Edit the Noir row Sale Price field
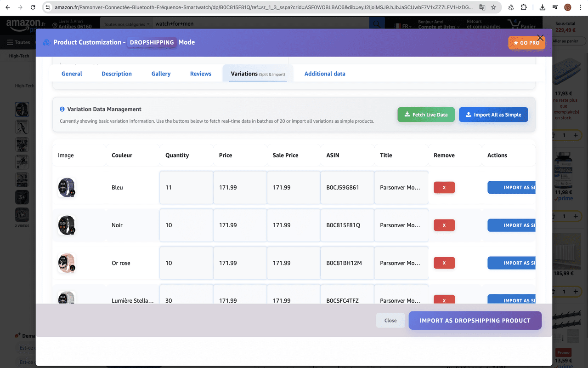The height and width of the screenshot is (368, 588). [294, 225]
